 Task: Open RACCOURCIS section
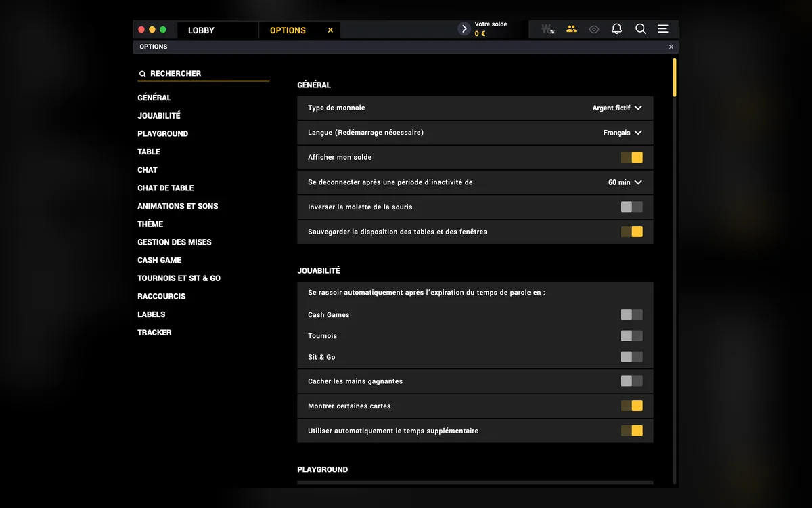coord(162,297)
